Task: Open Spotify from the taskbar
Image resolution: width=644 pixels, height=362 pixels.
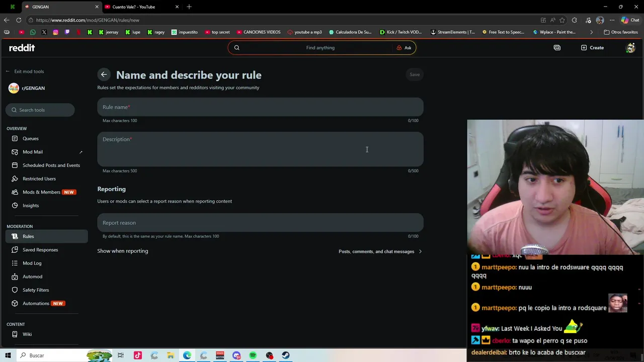Action: tap(253, 355)
